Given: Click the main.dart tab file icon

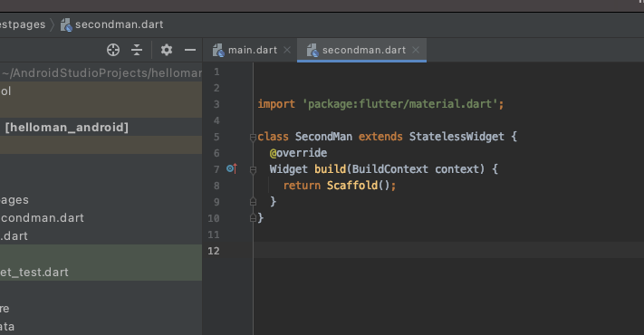Looking at the screenshot, I should point(218,50).
